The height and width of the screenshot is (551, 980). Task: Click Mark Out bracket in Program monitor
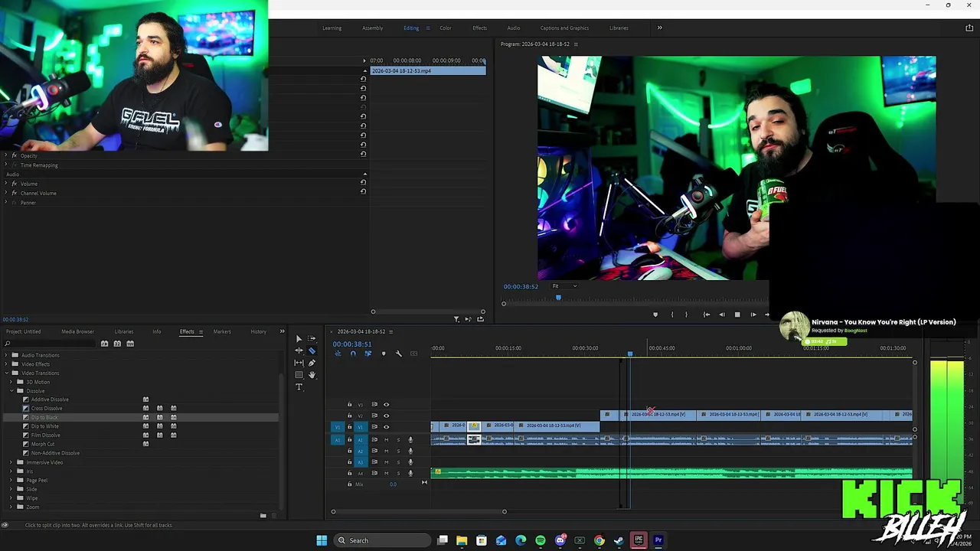pos(686,315)
